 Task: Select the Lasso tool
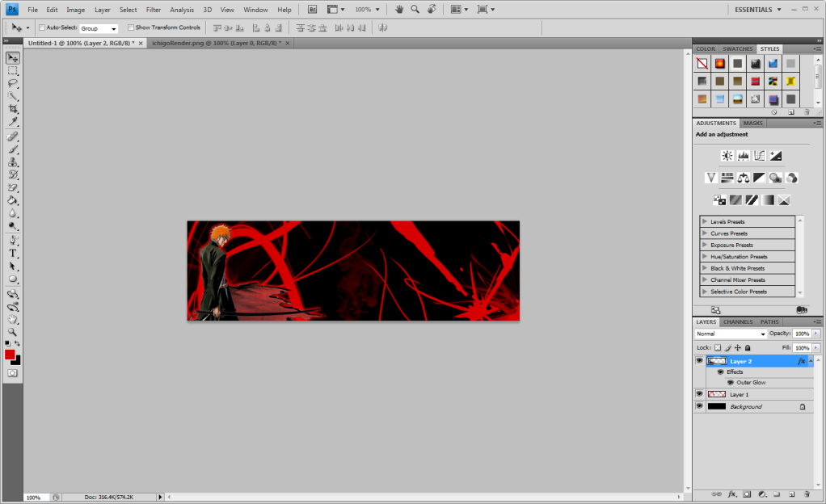pyautogui.click(x=13, y=83)
